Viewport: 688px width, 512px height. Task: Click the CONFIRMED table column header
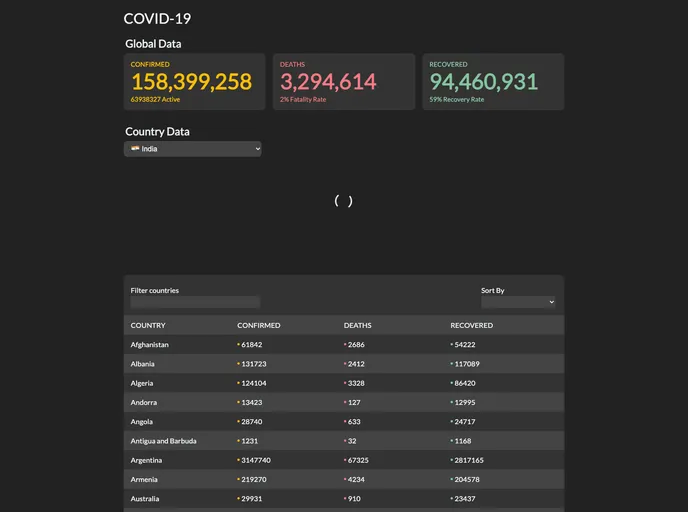pyautogui.click(x=259, y=326)
